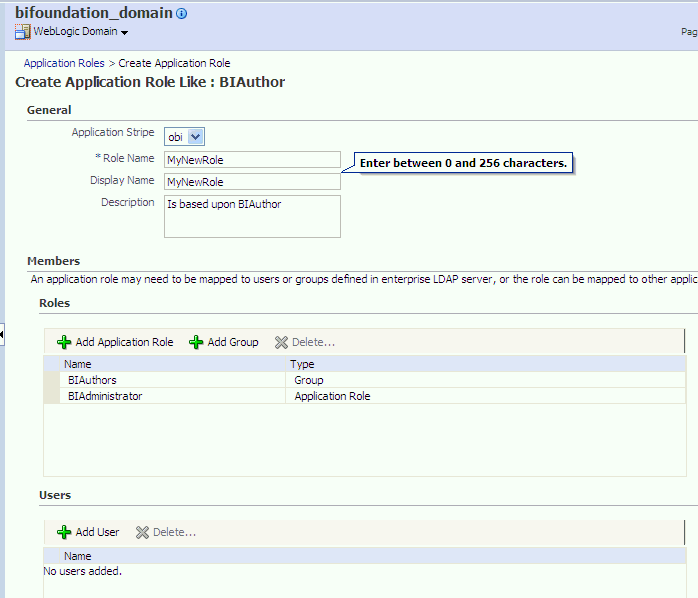The image size is (698, 598).
Task: Click into the Display Name field
Action: 252,182
